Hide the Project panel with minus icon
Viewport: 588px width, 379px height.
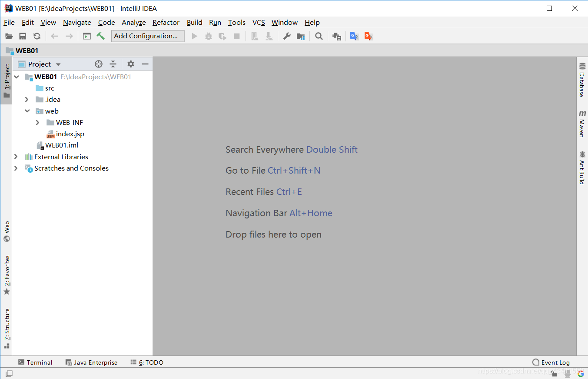tap(145, 64)
